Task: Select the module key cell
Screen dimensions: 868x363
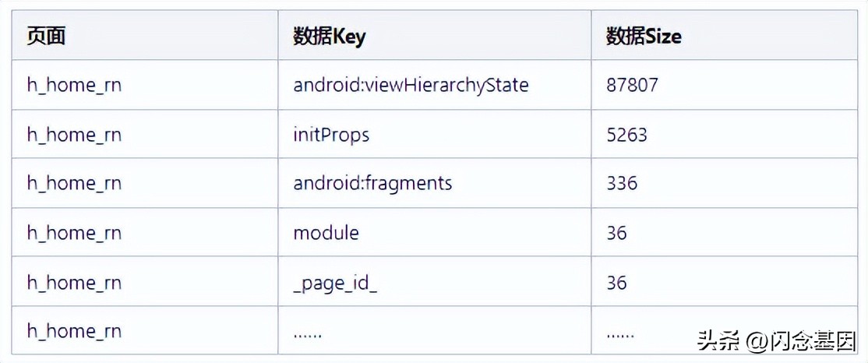Action: tap(326, 232)
